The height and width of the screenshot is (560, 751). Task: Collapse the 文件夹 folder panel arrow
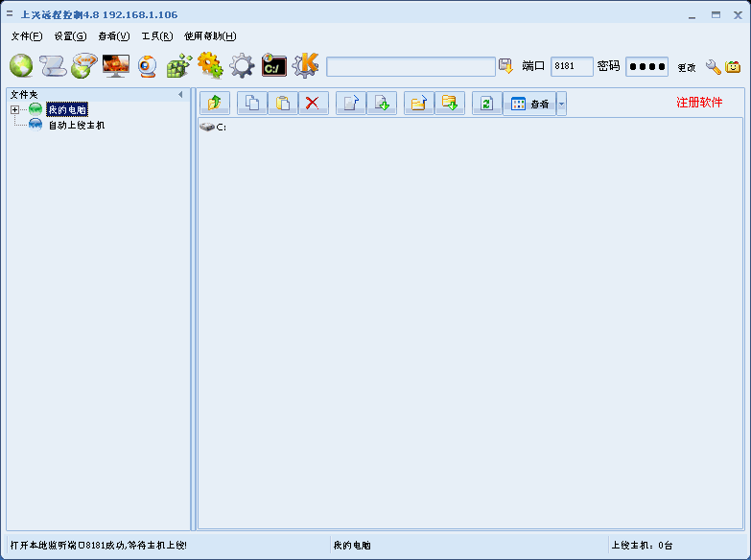(x=180, y=95)
